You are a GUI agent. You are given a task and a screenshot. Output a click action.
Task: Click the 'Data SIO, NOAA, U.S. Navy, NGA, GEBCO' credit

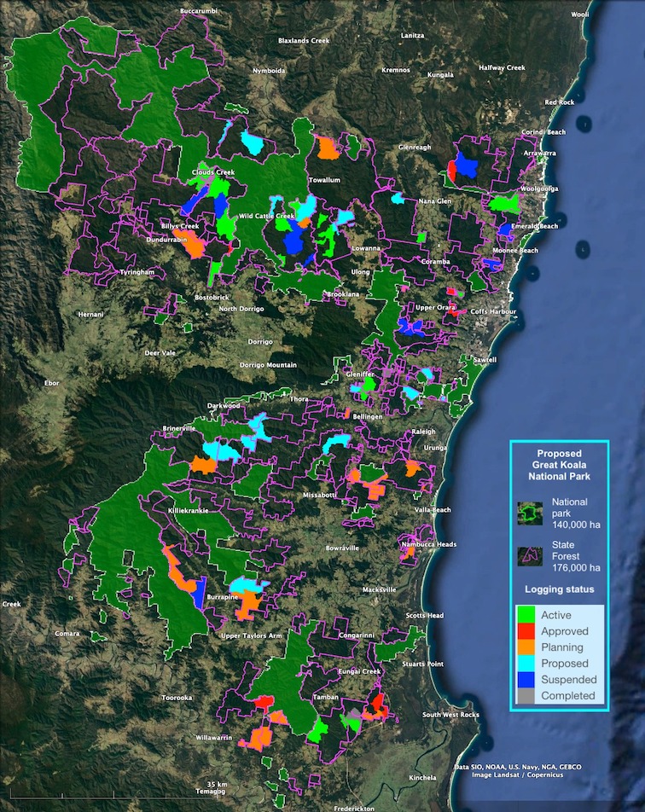(518, 767)
